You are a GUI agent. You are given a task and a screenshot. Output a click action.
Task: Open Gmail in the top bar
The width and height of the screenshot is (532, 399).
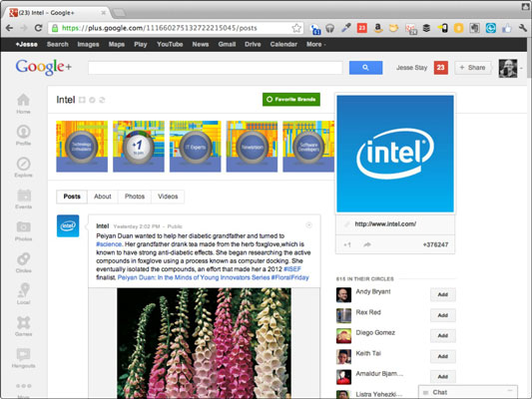coord(227,44)
